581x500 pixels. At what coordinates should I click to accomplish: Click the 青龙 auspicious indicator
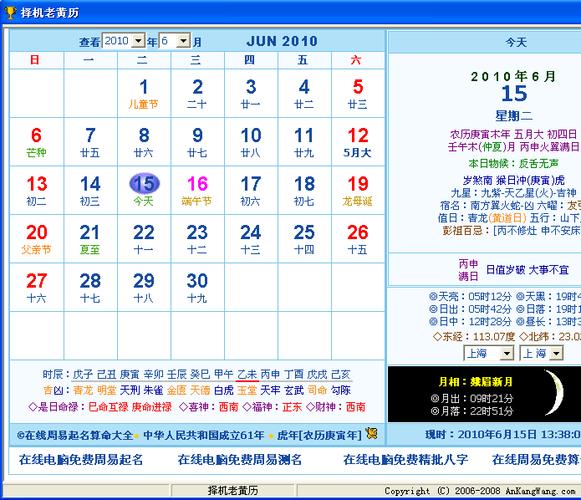click(83, 390)
